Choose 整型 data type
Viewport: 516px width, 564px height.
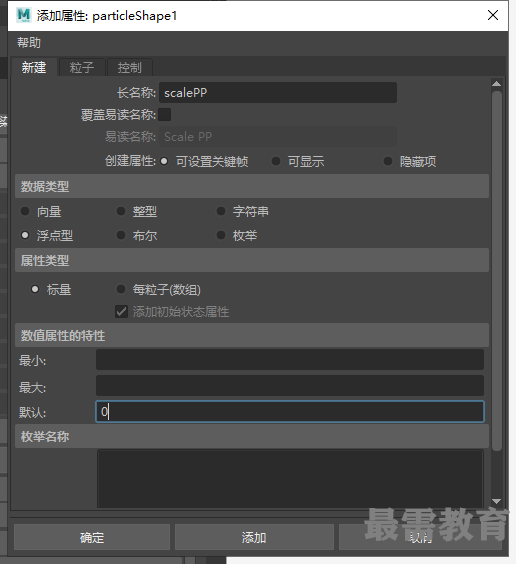pos(121,211)
